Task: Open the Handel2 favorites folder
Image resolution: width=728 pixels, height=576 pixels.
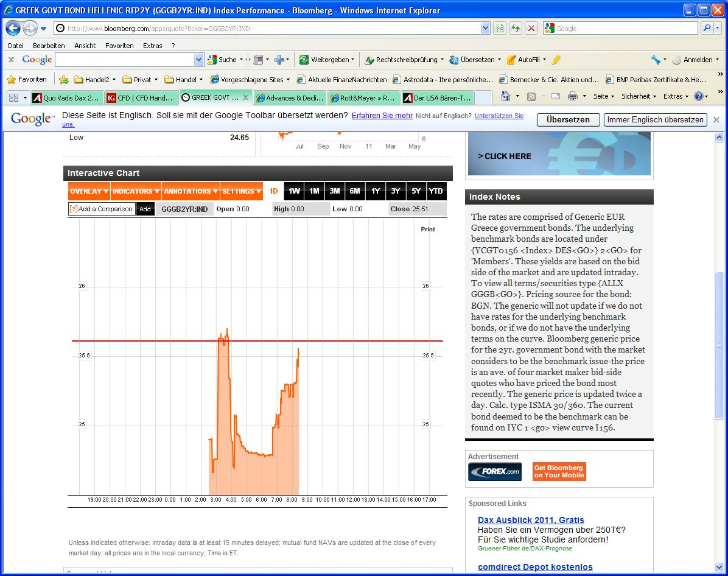Action: coord(95,79)
